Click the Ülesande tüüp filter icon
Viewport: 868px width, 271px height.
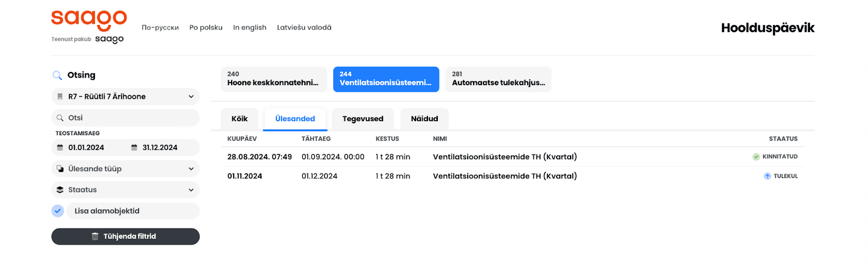(60, 169)
